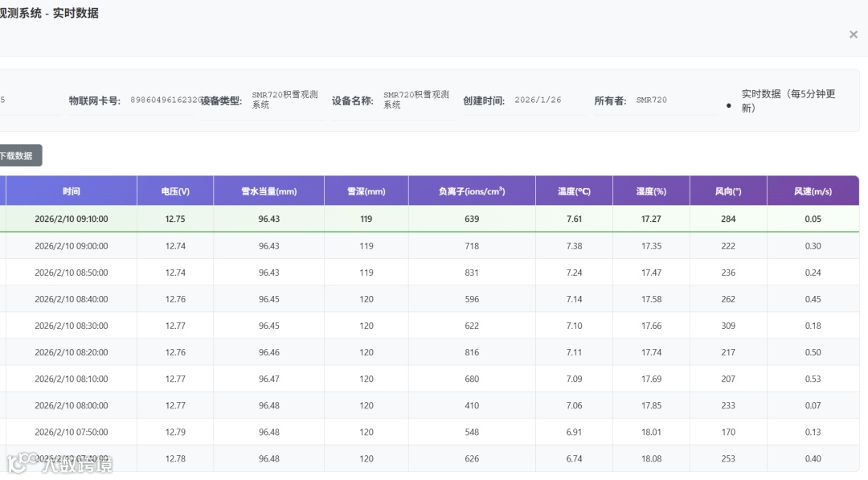Click negative ion value 831

coord(472,273)
